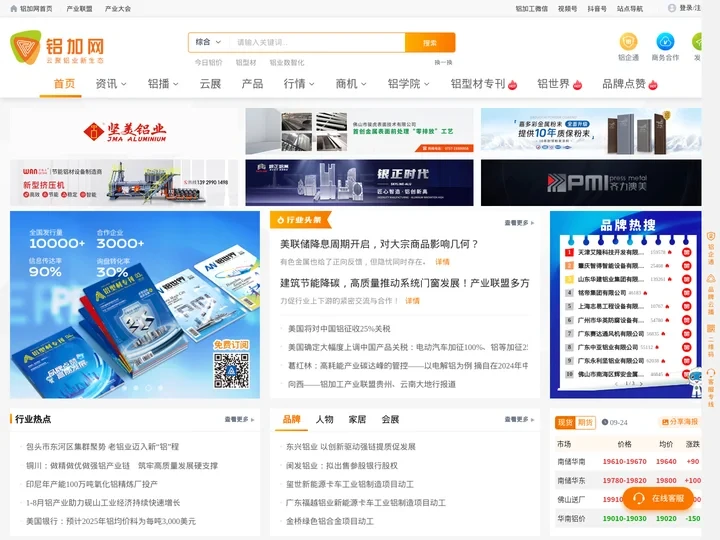
Task: Switch to the 会展 tab
Action: point(390,419)
